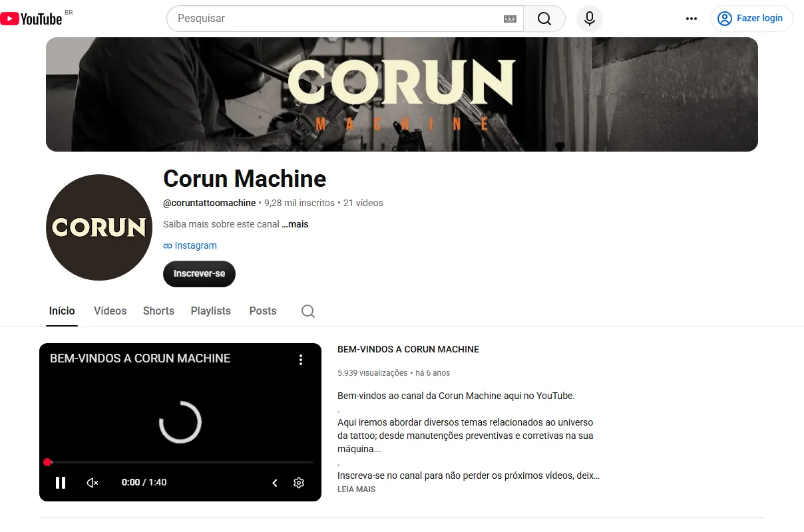Open the YouTube home logo

pos(31,19)
